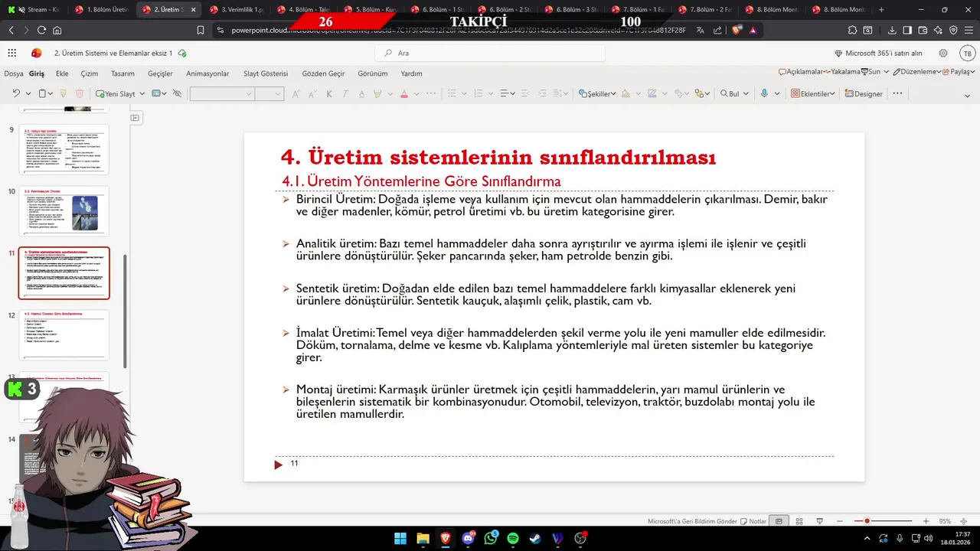Open the Dosya menu
Image resolution: width=980 pixels, height=551 pixels.
click(x=14, y=73)
